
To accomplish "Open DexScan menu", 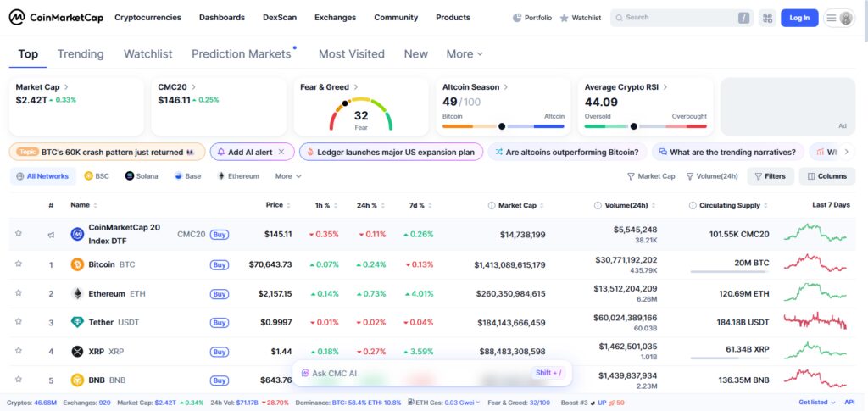I will click(x=280, y=18).
